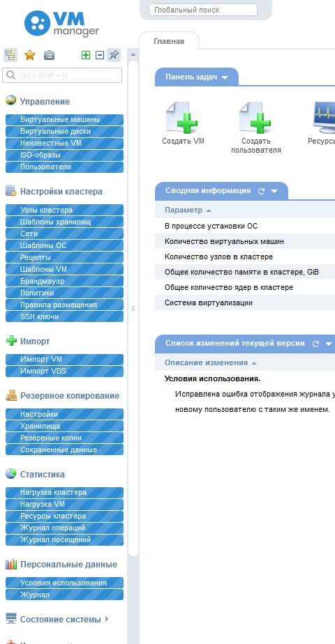Open the Панель задач dropdown arrow

(x=225, y=77)
